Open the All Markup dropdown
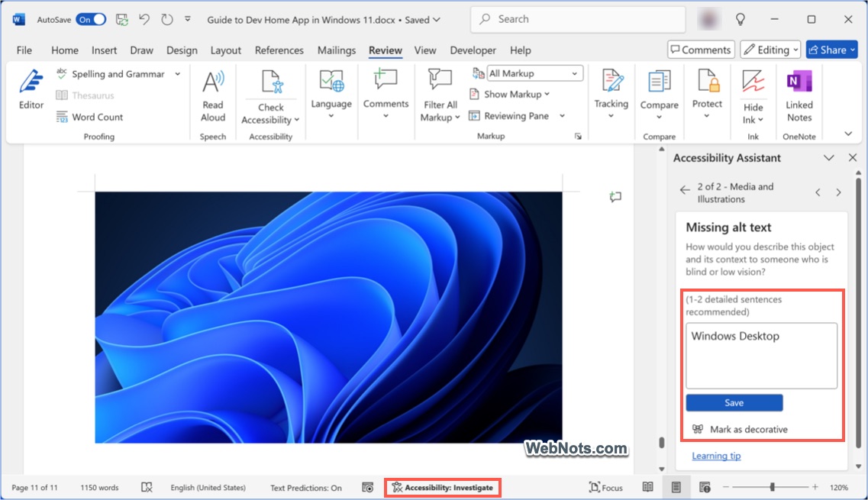The height and width of the screenshot is (500, 868). (534, 73)
